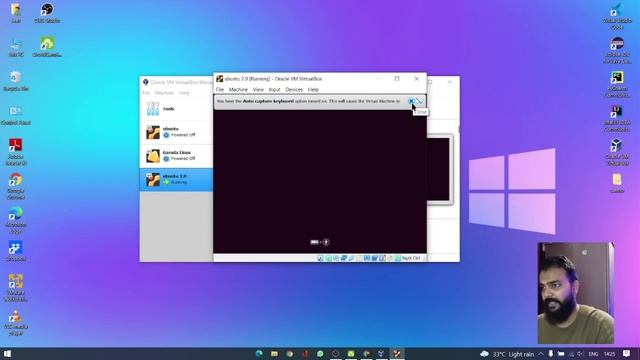This screenshot has height=360, width=640.
Task: Select the Garuda Linux VM
Action: tap(176, 156)
